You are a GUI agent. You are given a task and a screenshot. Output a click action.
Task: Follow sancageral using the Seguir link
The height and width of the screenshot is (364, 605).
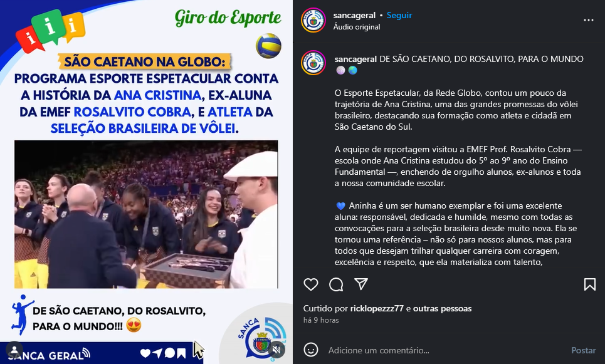(399, 16)
